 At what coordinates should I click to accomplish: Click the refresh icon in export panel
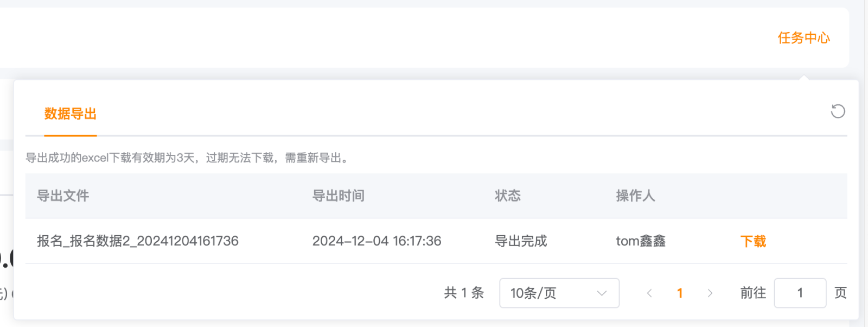point(838,111)
